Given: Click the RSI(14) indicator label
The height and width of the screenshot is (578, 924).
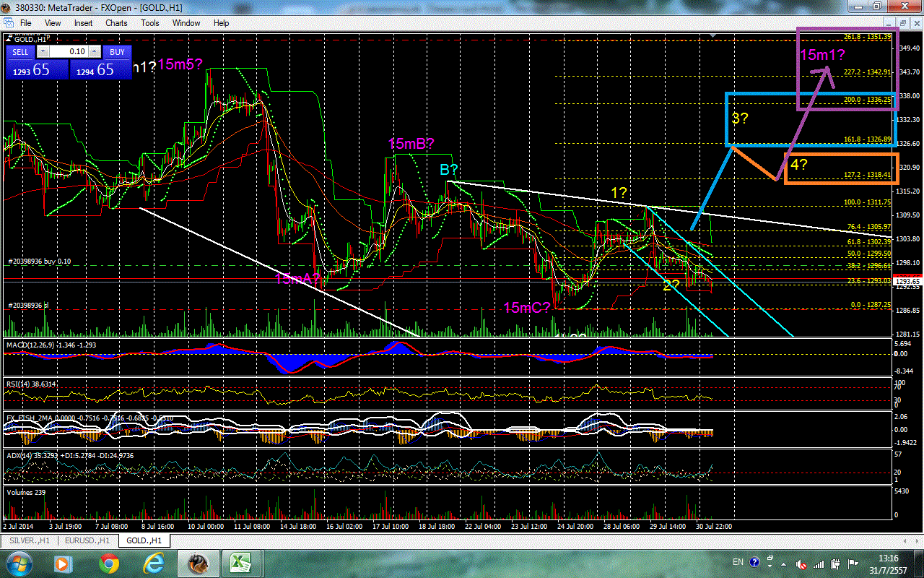Looking at the screenshot, I should (30, 384).
